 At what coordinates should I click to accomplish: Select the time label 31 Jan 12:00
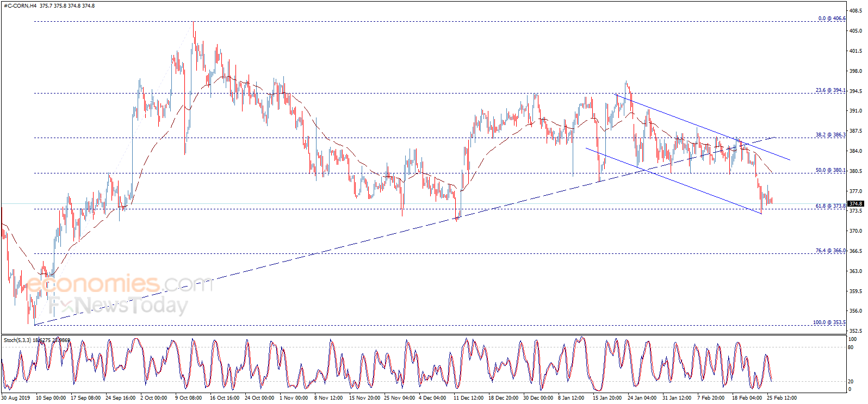(677, 398)
